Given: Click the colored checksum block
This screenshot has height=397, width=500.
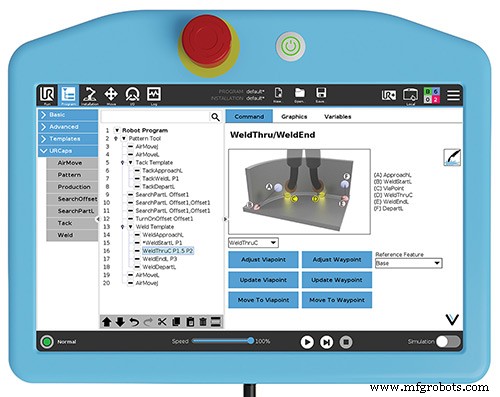Looking at the screenshot, I should (432, 95).
